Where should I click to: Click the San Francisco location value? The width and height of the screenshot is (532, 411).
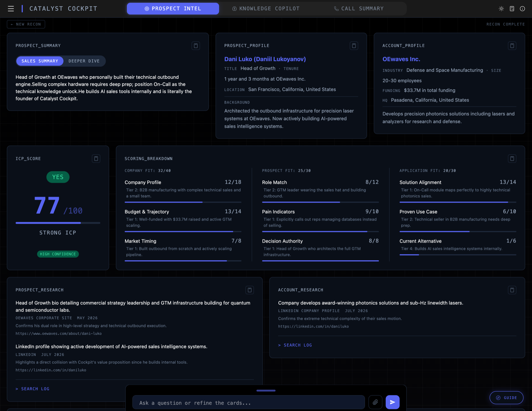(292, 89)
